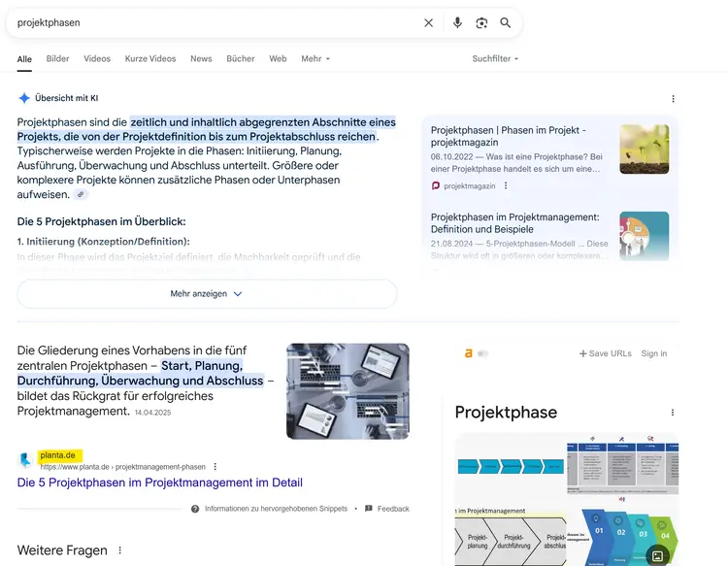Click the orange 'a' extension logo
728x566 pixels.
pyautogui.click(x=469, y=353)
